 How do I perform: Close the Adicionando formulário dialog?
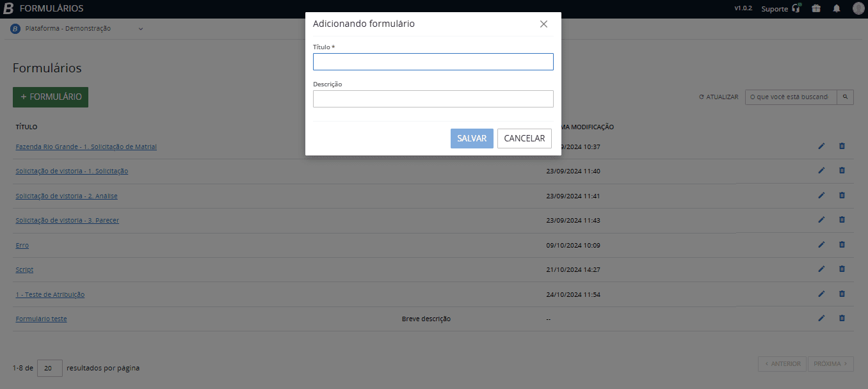543,24
